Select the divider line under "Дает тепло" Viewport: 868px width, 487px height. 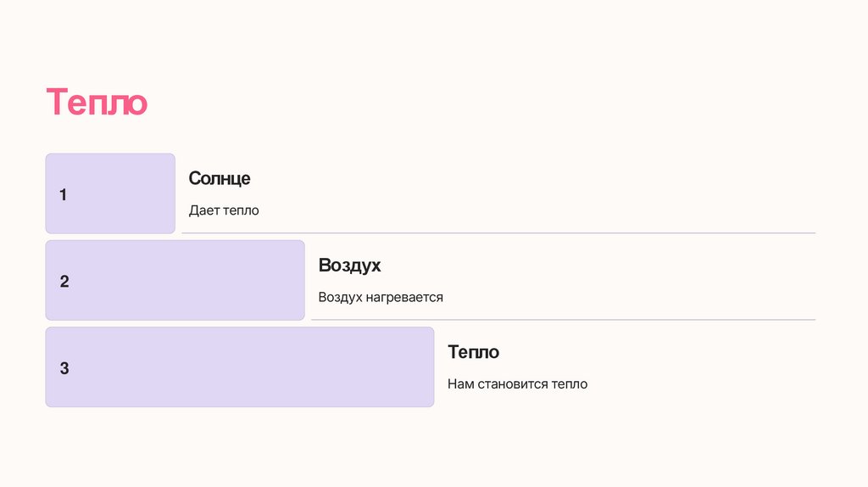coord(498,232)
